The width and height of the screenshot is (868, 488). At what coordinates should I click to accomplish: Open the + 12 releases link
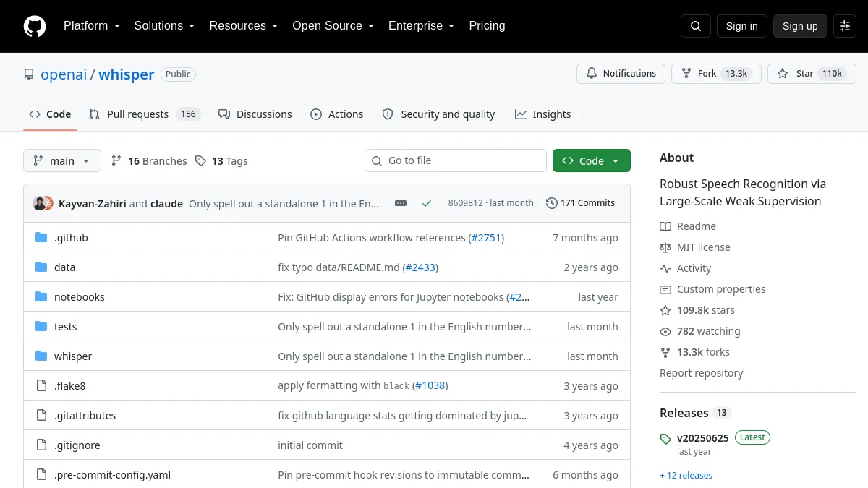tap(686, 475)
